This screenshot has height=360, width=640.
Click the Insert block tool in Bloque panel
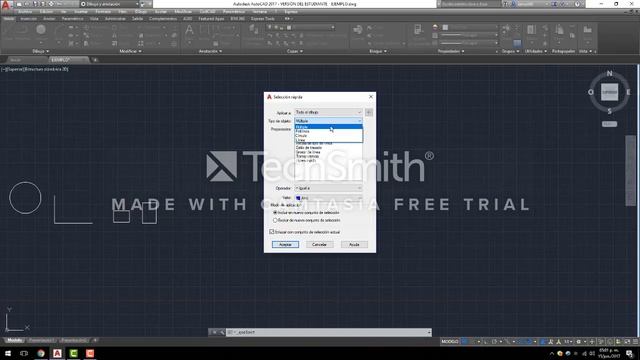[x=358, y=30]
